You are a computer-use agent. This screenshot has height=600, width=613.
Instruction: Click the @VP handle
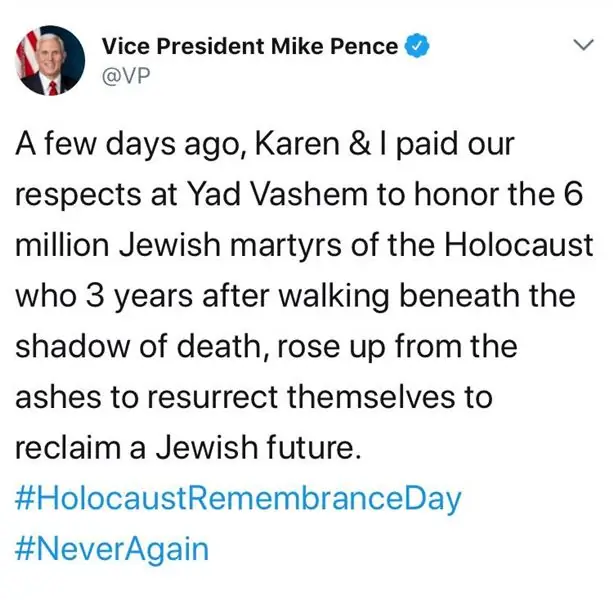[x=126, y=76]
